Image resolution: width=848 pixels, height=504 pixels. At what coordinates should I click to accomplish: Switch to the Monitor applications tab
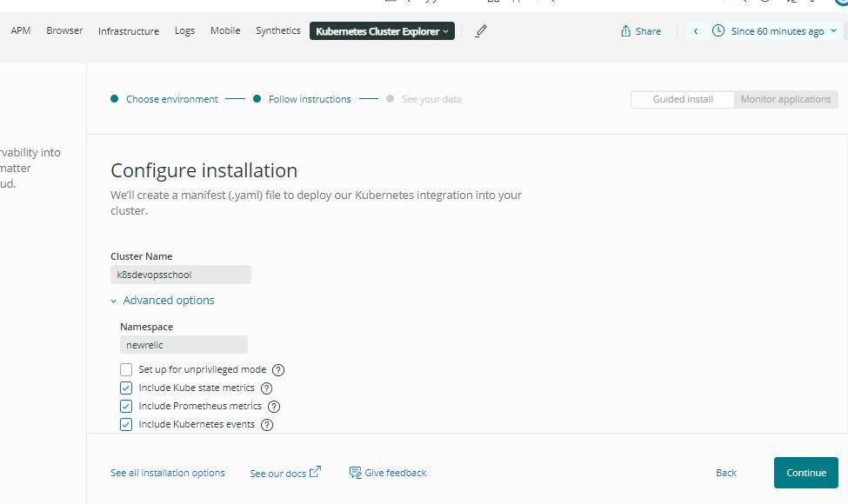pos(785,99)
